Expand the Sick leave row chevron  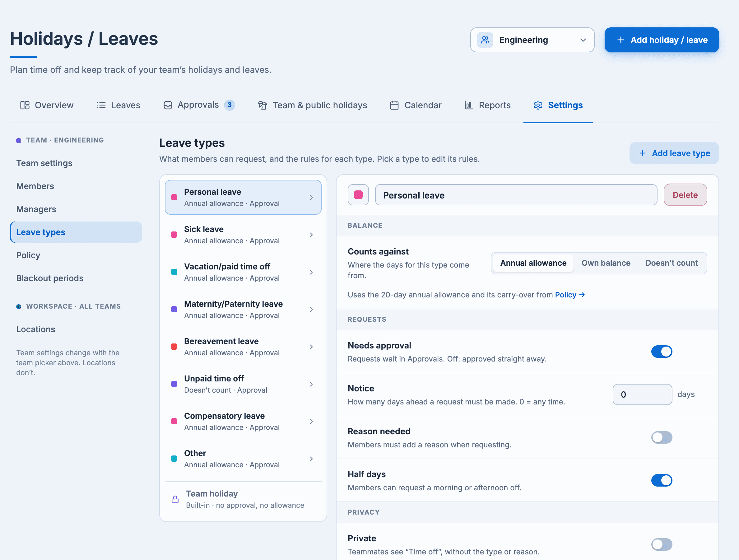coord(311,235)
